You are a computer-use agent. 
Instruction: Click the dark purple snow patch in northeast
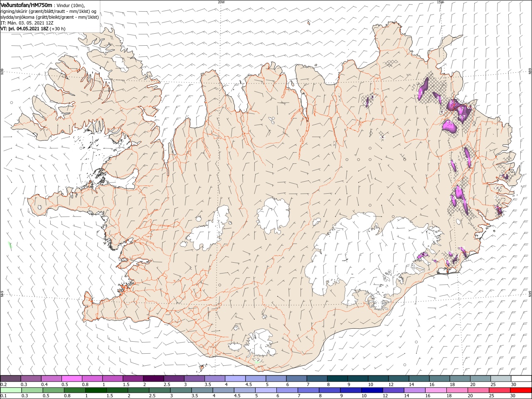(459, 110)
